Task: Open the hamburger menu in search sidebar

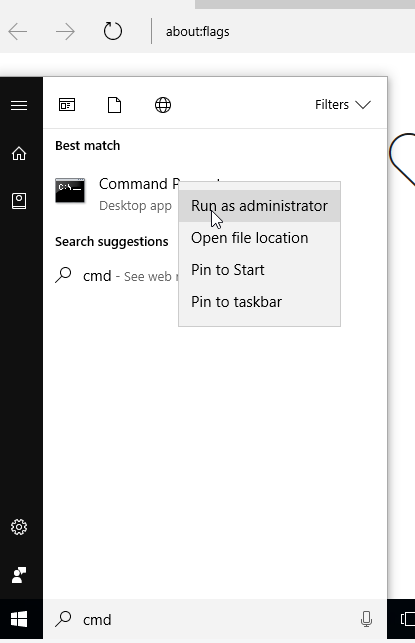Action: pos(19,105)
